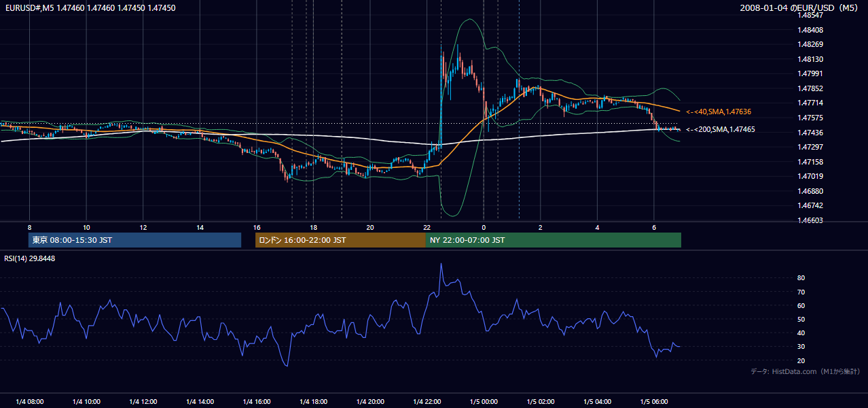Click price level 1.47852 on the axis
Viewport: 868px width, 408px height.
click(812, 88)
